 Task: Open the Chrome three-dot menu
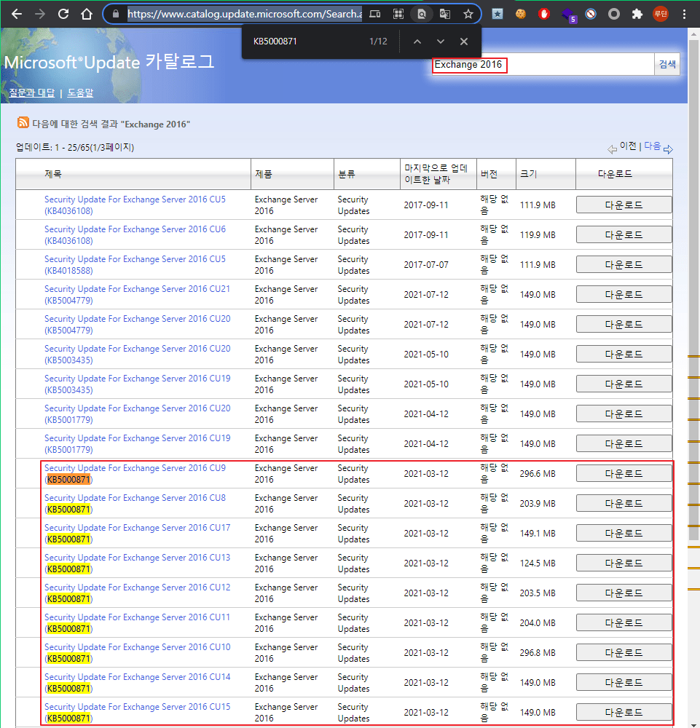(x=684, y=14)
